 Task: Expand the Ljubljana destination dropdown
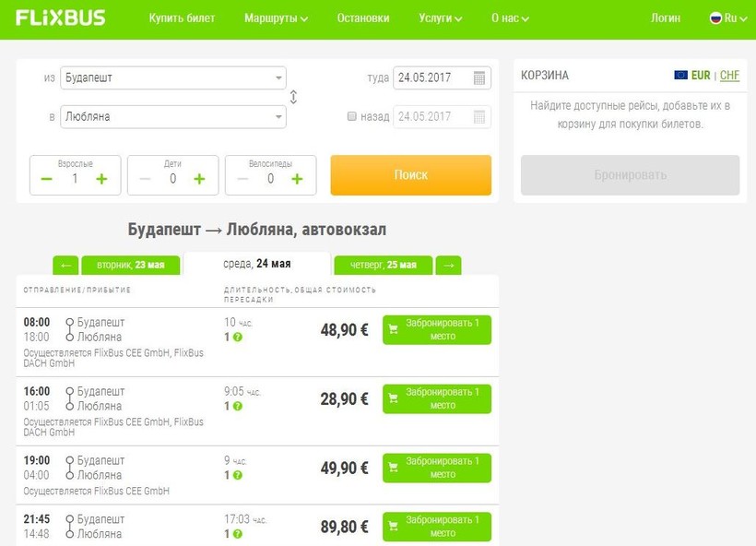click(278, 117)
